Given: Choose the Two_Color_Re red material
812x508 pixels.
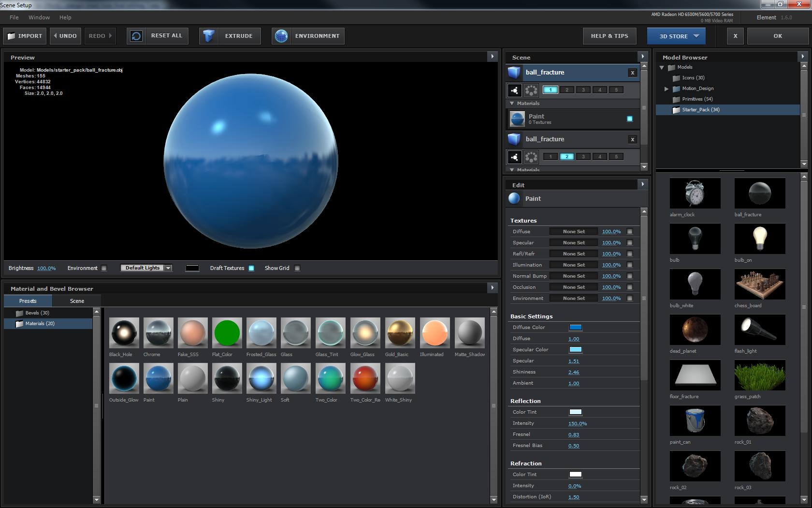Looking at the screenshot, I should 365,378.
